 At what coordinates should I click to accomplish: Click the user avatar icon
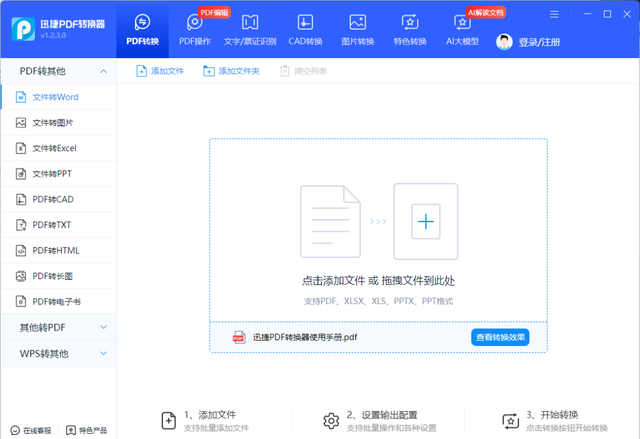point(504,42)
